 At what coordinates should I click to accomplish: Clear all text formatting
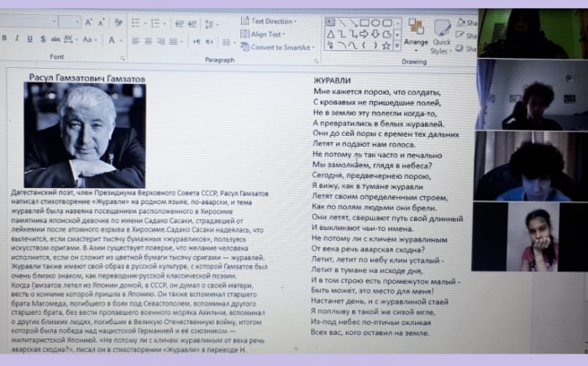pos(118,21)
